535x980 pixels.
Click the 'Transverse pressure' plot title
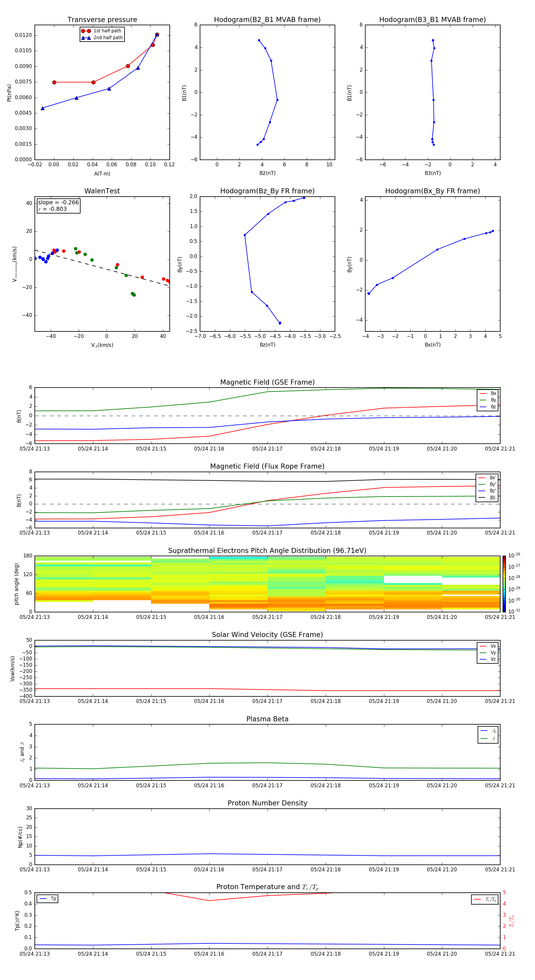coord(102,20)
